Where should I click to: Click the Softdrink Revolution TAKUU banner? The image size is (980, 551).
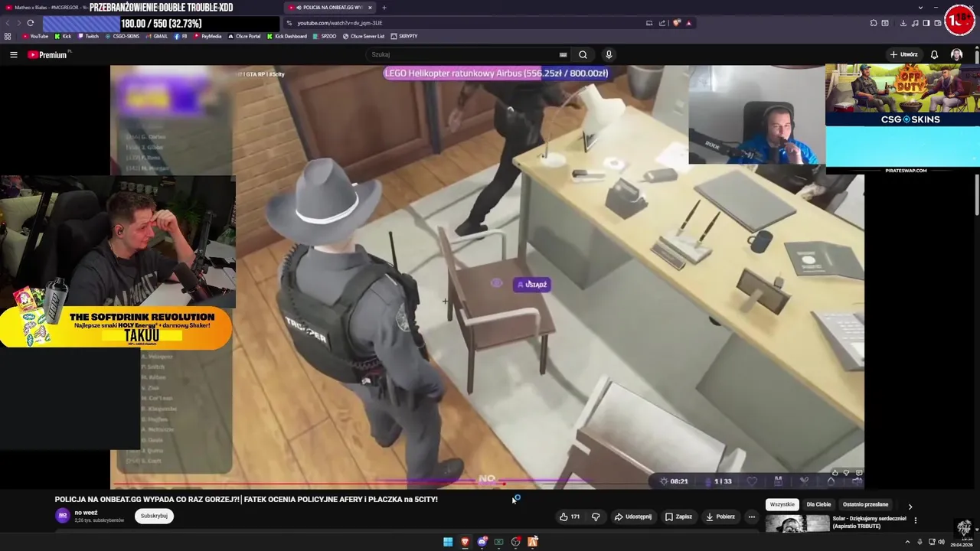115,328
